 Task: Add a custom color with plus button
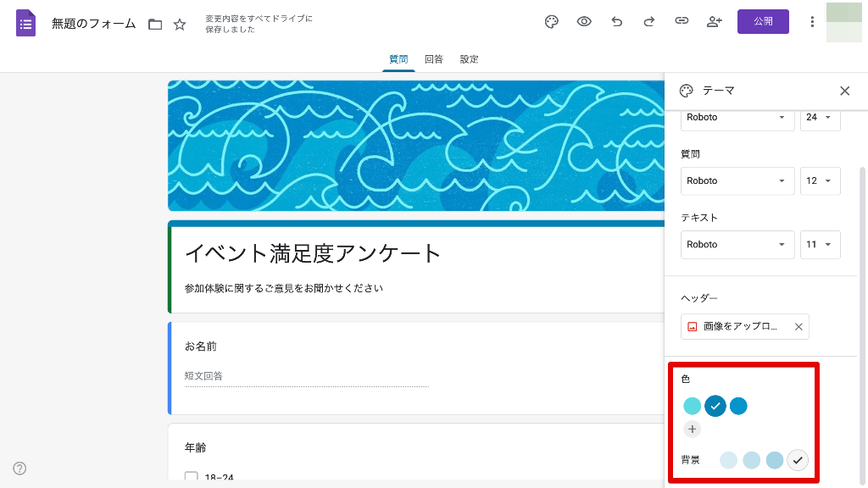(x=693, y=430)
